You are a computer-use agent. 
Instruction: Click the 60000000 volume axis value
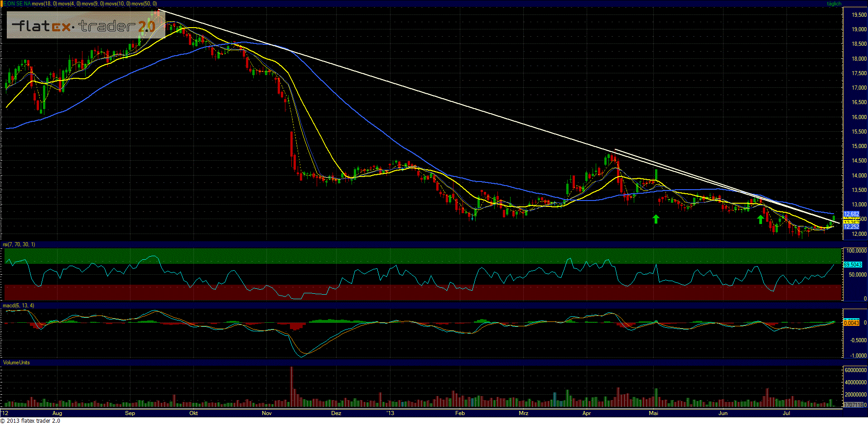click(x=855, y=370)
